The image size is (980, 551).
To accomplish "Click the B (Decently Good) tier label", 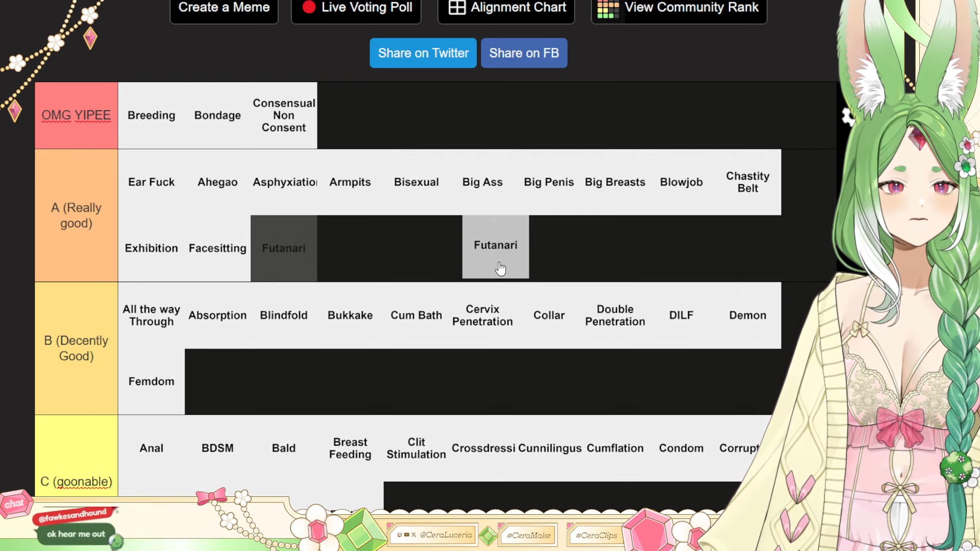I will [76, 348].
